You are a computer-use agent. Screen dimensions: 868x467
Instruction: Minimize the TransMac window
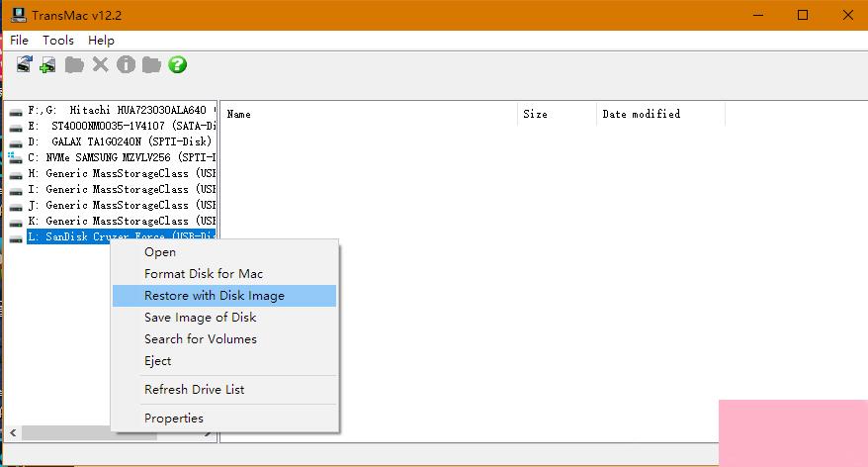pyautogui.click(x=758, y=15)
